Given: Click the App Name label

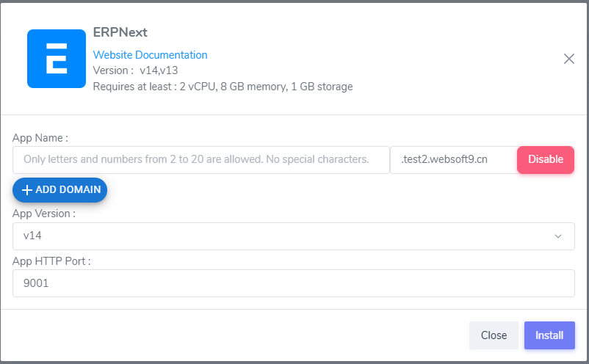Looking at the screenshot, I should [x=40, y=138].
